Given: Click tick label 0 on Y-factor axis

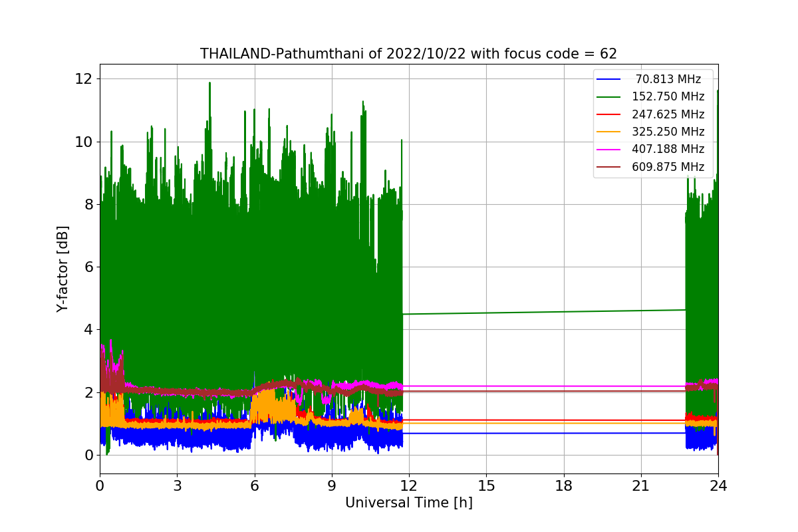Looking at the screenshot, I should (x=88, y=455).
